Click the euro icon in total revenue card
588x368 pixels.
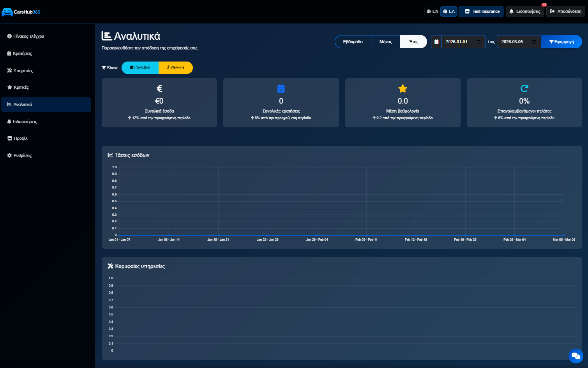[159, 89]
